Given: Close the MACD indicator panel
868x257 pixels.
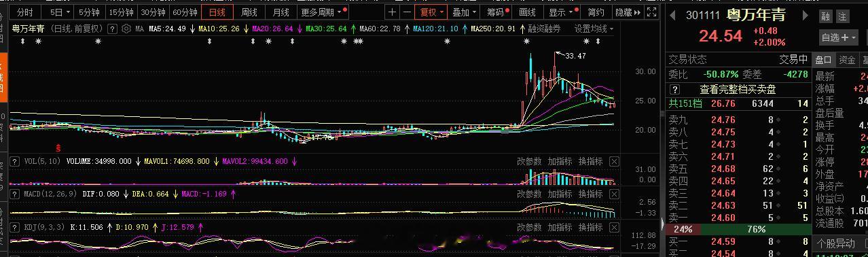Looking at the screenshot, I should point(614,194).
